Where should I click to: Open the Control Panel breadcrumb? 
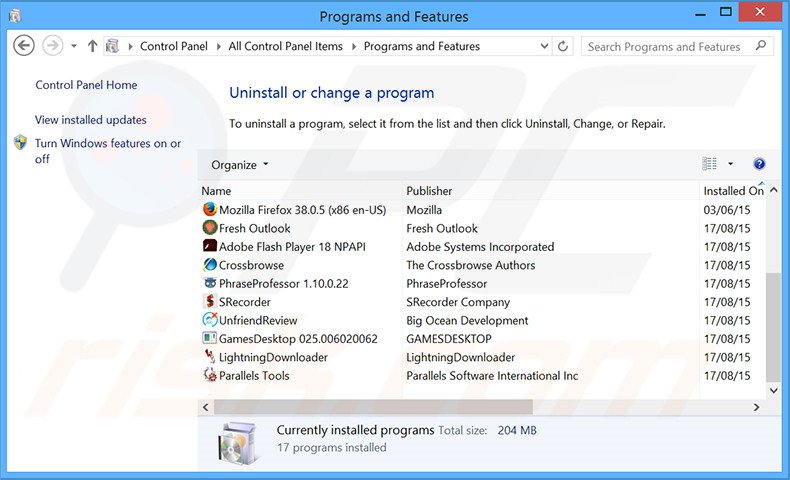pyautogui.click(x=173, y=46)
